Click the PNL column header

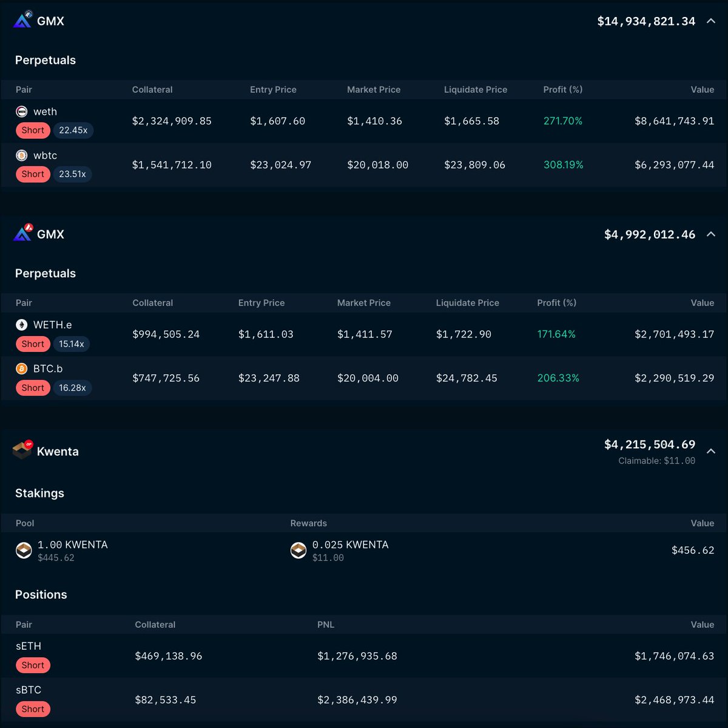326,624
